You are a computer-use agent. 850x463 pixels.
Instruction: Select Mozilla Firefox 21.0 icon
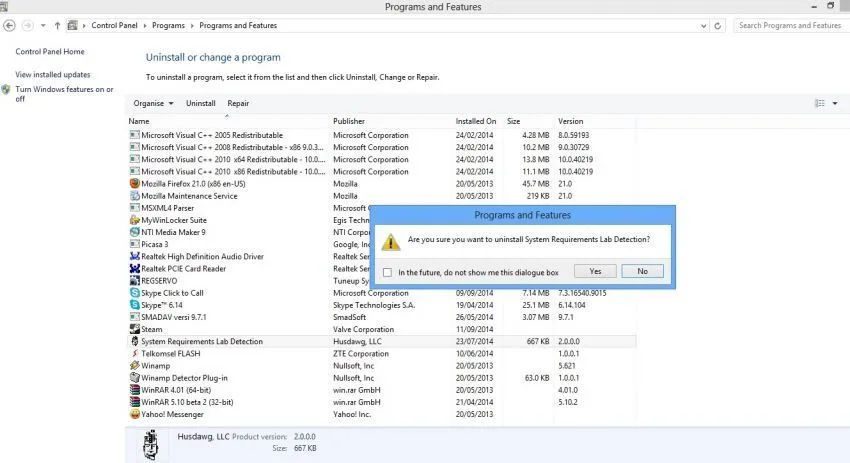[134, 183]
